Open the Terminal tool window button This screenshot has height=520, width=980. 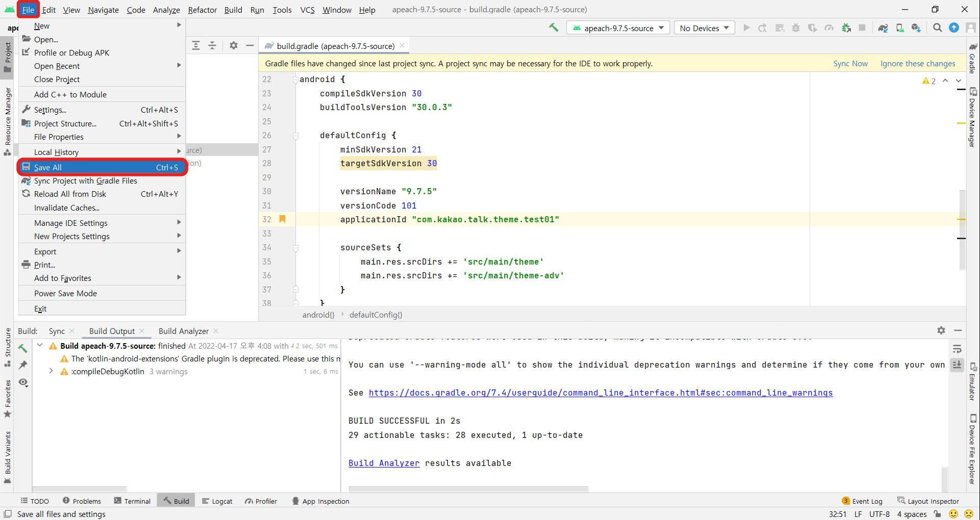(x=132, y=501)
